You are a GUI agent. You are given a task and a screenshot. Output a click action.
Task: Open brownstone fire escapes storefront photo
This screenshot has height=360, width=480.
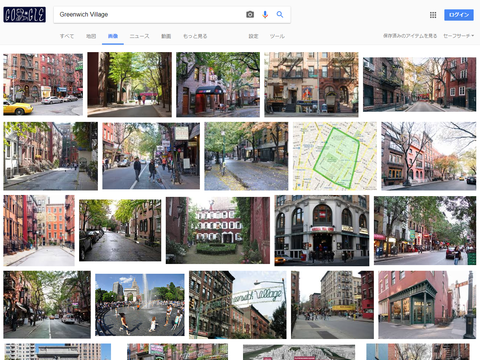pos(311,84)
